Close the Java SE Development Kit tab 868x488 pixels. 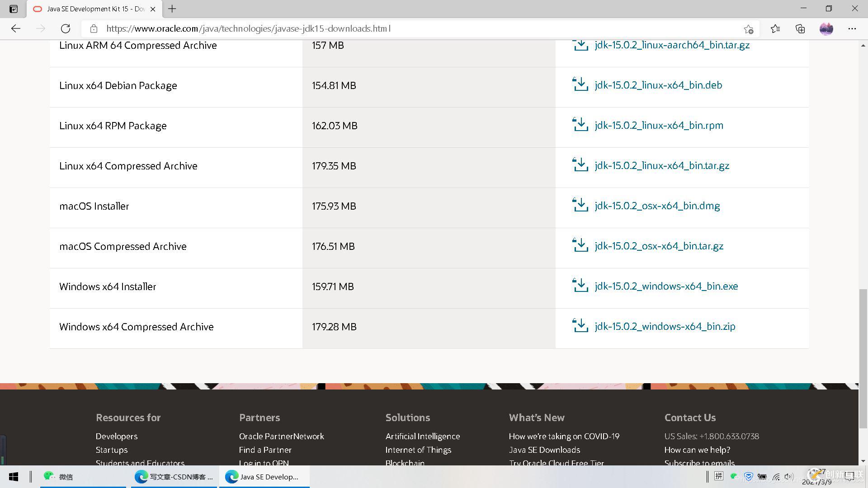click(153, 9)
